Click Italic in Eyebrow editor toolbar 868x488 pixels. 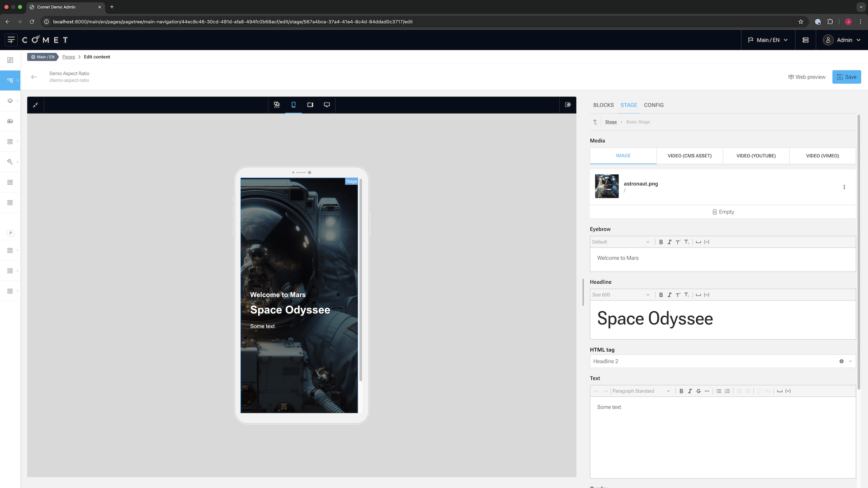(x=670, y=242)
